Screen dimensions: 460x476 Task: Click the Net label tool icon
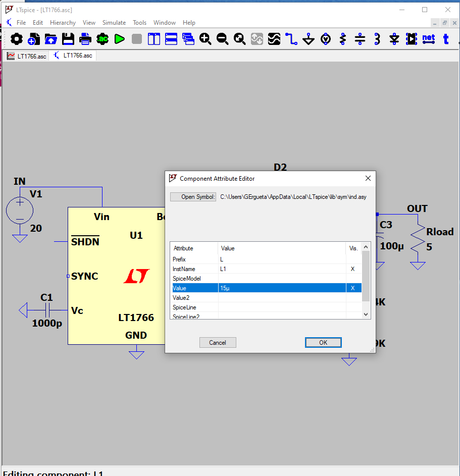tap(429, 39)
